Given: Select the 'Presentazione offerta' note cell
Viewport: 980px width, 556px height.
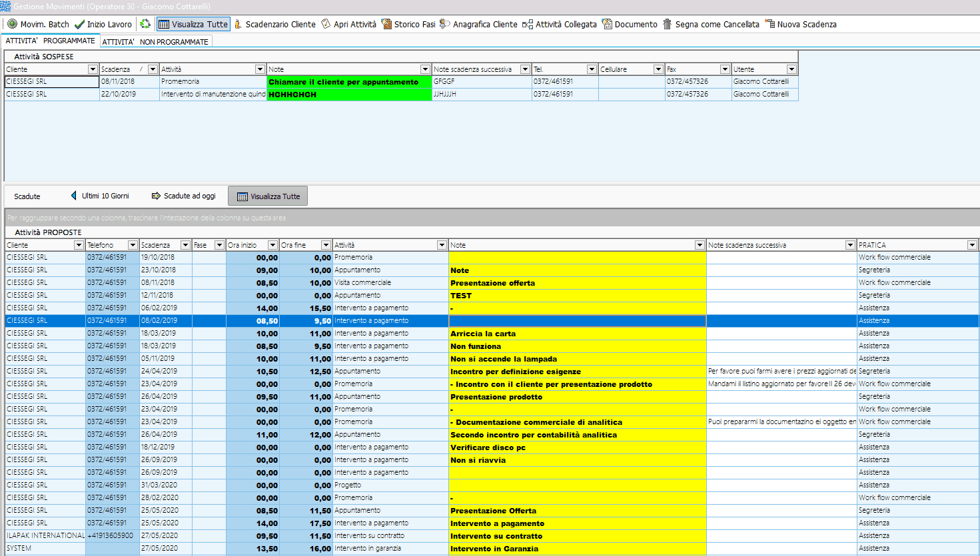Looking at the screenshot, I should point(578,283).
